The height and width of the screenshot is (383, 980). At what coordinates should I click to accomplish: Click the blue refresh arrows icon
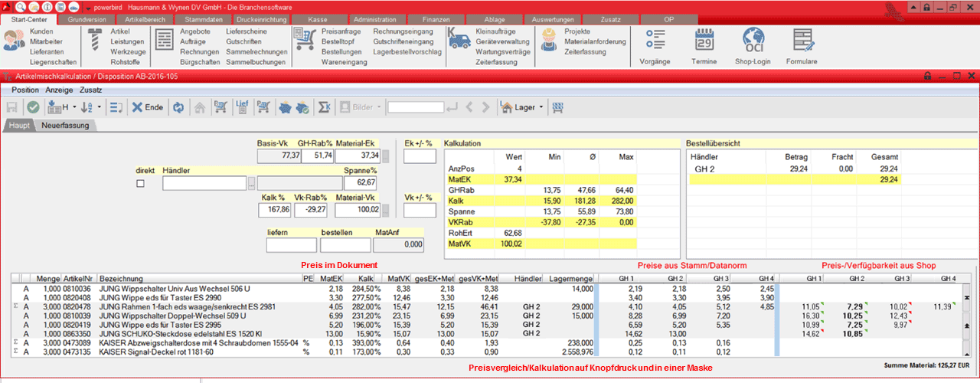tap(177, 107)
